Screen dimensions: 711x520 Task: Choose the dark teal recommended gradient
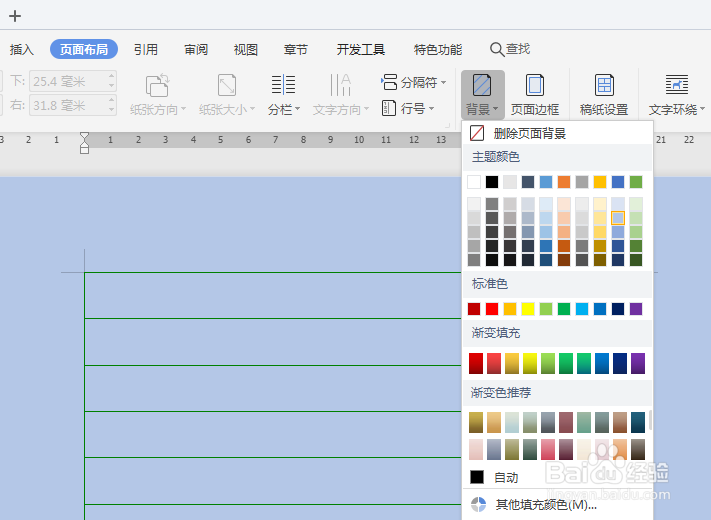pyautogui.click(x=638, y=422)
